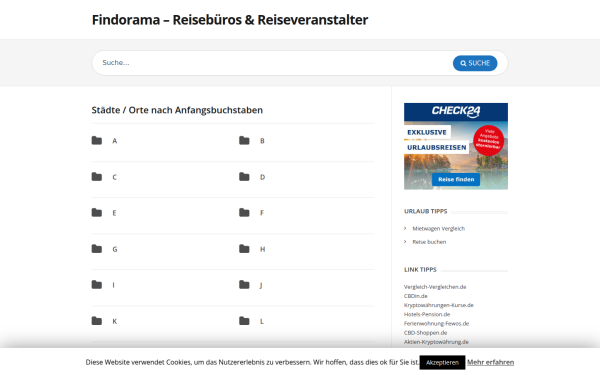Open cities starting with letter K
600x375 pixels.
pyautogui.click(x=114, y=321)
